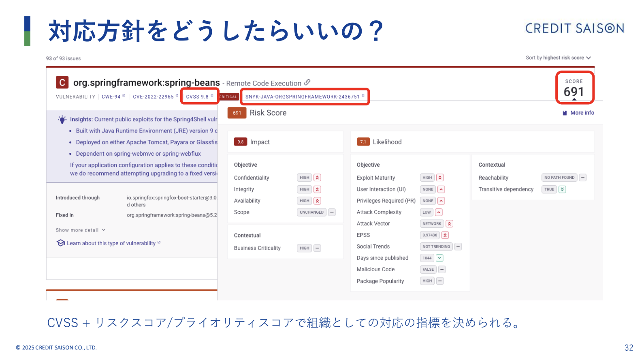Click the TRUE value for Transitive dependency
Screen dimensions: 644x360
tap(549, 189)
